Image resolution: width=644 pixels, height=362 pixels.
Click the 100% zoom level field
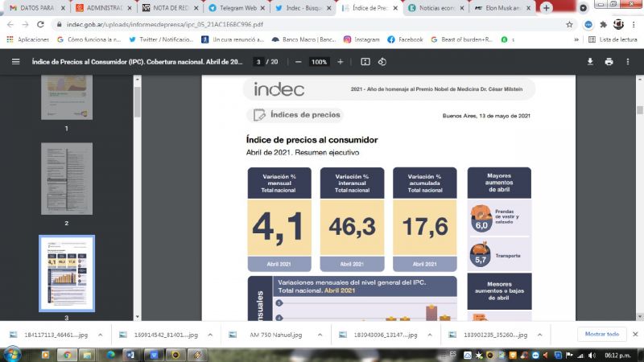[319, 62]
